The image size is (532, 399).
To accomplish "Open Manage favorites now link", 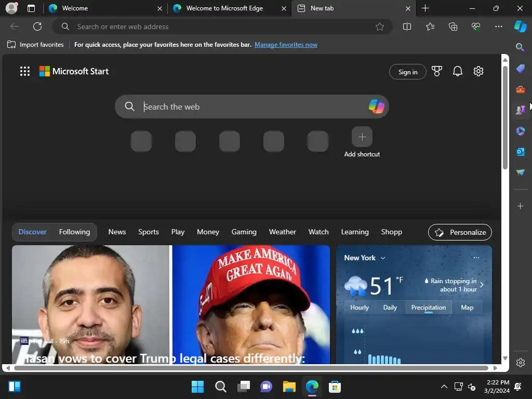I will click(286, 45).
